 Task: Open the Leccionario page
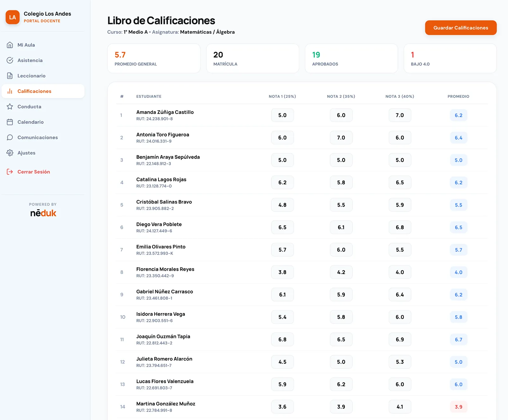(43, 76)
